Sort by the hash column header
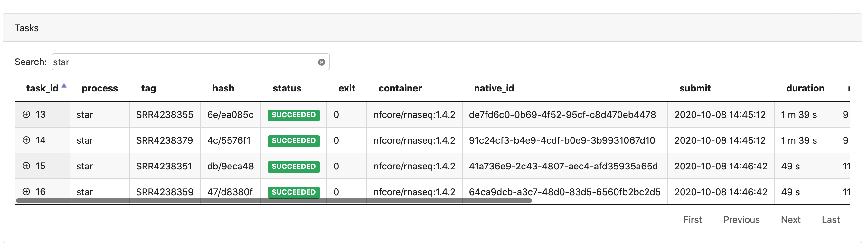The image size is (868, 250). tap(223, 88)
